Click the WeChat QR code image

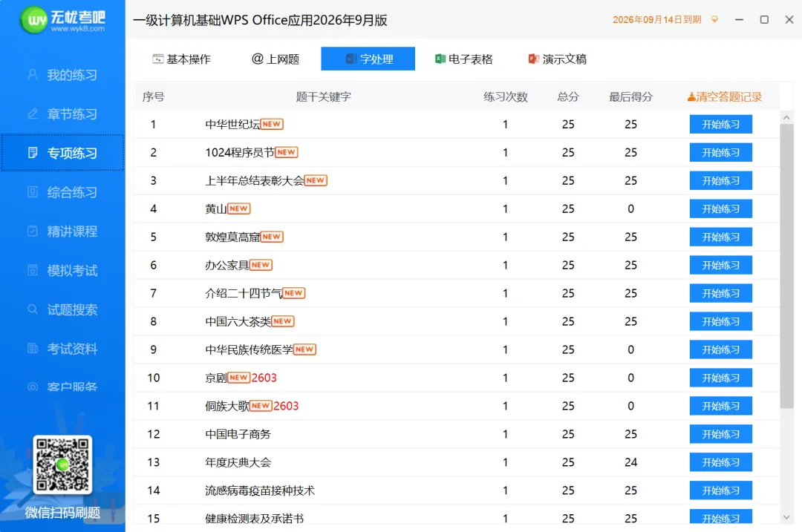coord(62,464)
